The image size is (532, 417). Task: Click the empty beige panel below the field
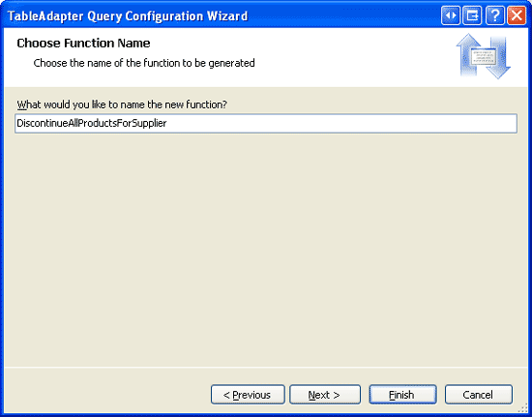[x=266, y=250]
